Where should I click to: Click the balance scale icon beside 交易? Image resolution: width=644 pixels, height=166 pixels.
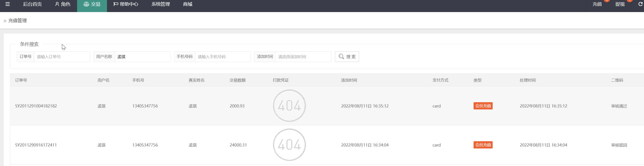(86, 4)
